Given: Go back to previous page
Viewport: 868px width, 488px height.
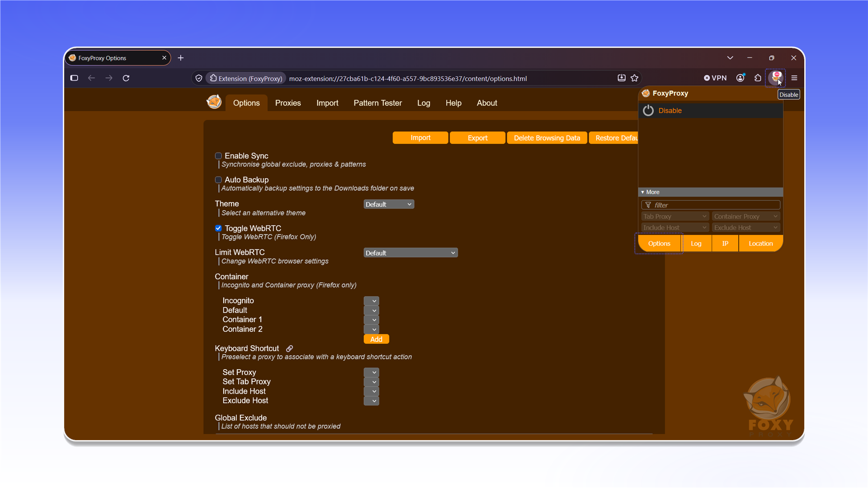Looking at the screenshot, I should point(91,78).
